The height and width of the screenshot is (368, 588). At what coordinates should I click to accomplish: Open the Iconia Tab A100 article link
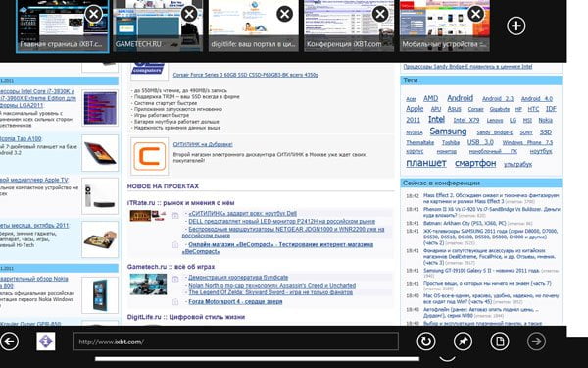pyautogui.click(x=21, y=139)
